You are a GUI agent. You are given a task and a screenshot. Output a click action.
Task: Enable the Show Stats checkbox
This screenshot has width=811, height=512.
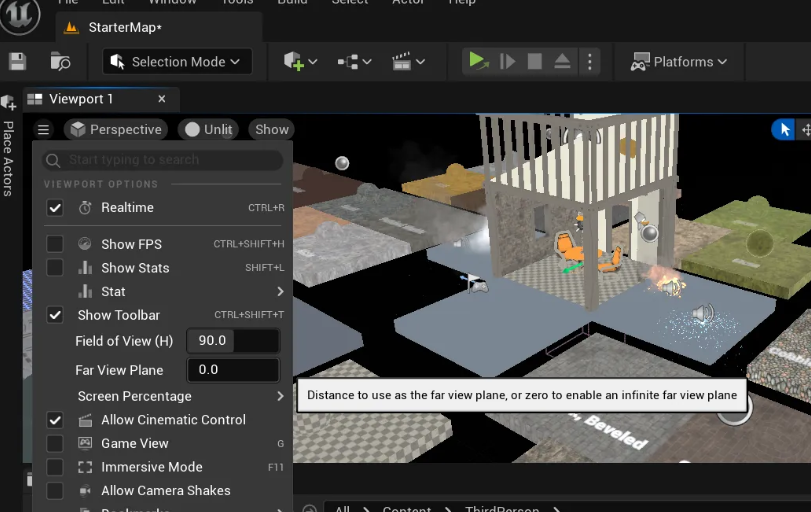click(x=55, y=267)
